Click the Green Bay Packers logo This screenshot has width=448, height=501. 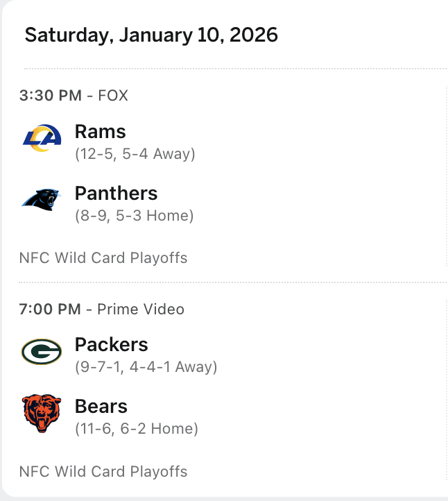[x=42, y=352]
